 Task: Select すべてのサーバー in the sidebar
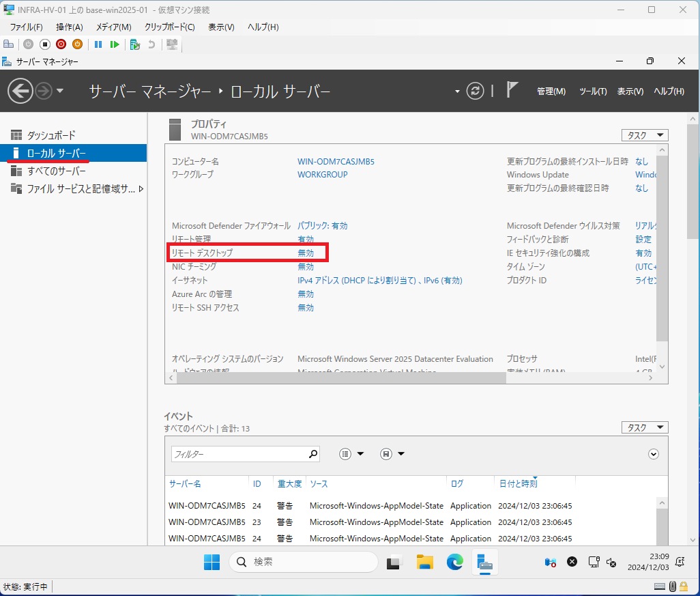[x=74, y=171]
